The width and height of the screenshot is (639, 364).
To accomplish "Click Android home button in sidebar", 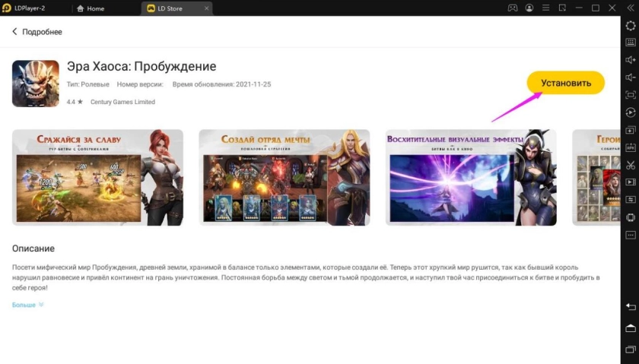I will click(x=631, y=328).
